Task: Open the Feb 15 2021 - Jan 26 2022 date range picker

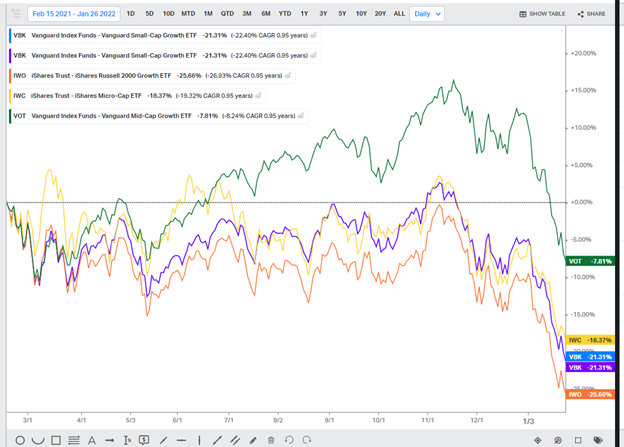Action: pyautogui.click(x=74, y=14)
